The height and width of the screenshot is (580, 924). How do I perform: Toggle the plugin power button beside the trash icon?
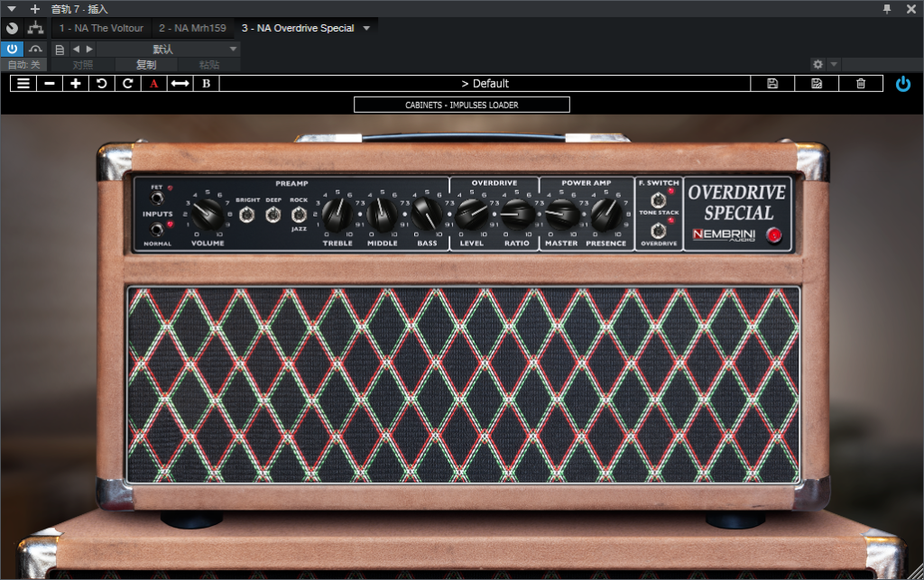pos(902,84)
